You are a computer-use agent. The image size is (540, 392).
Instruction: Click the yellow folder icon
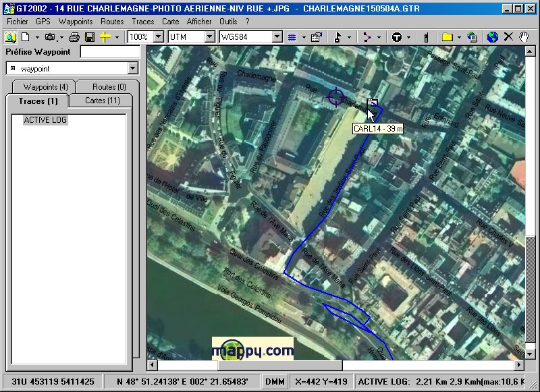click(x=447, y=37)
